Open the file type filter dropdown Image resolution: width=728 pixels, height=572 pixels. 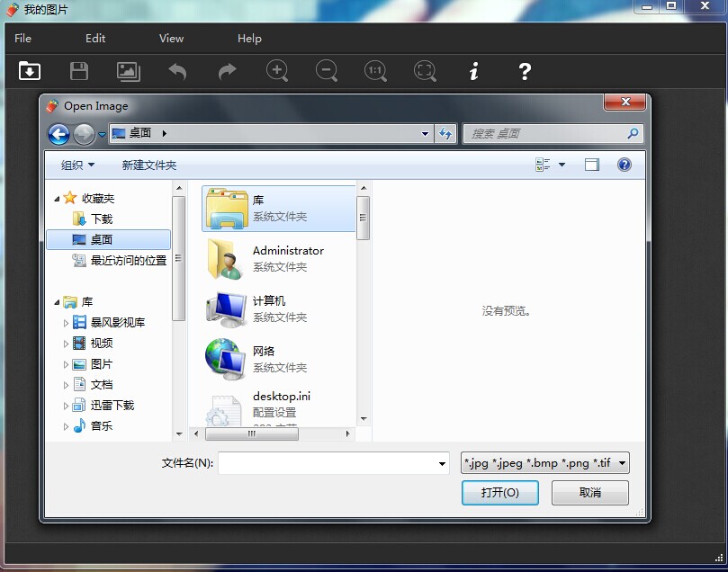[544, 463]
